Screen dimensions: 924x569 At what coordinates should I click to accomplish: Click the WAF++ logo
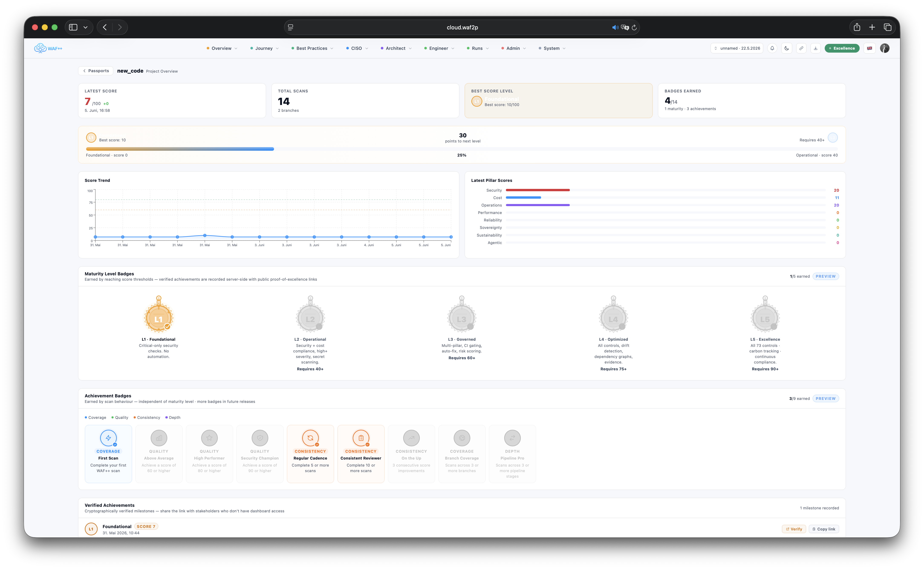[x=48, y=48]
